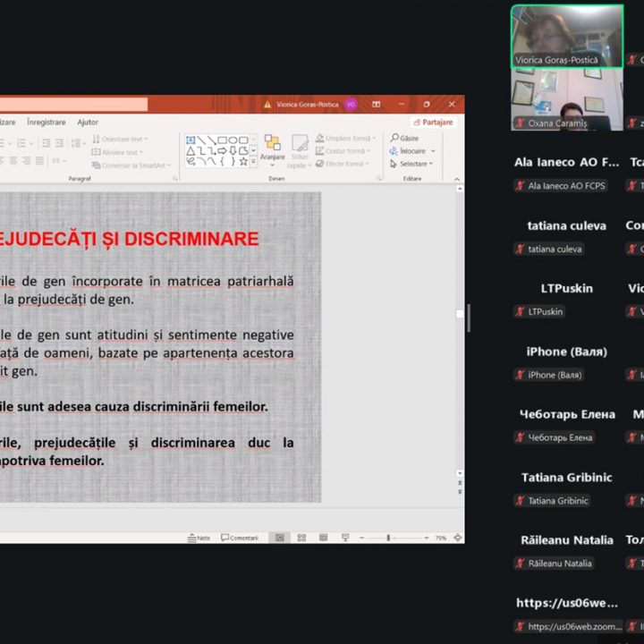The height and width of the screenshot is (644, 644).
Task: Expand the Umplere formă dropdown
Action: [x=373, y=139]
